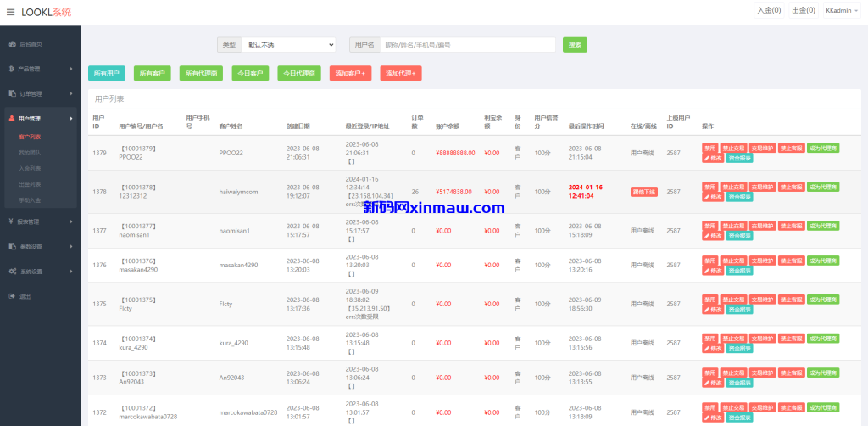The width and height of the screenshot is (868, 426).
Task: Click the 报表管理 yen icon in sidebar
Action: click(x=12, y=221)
